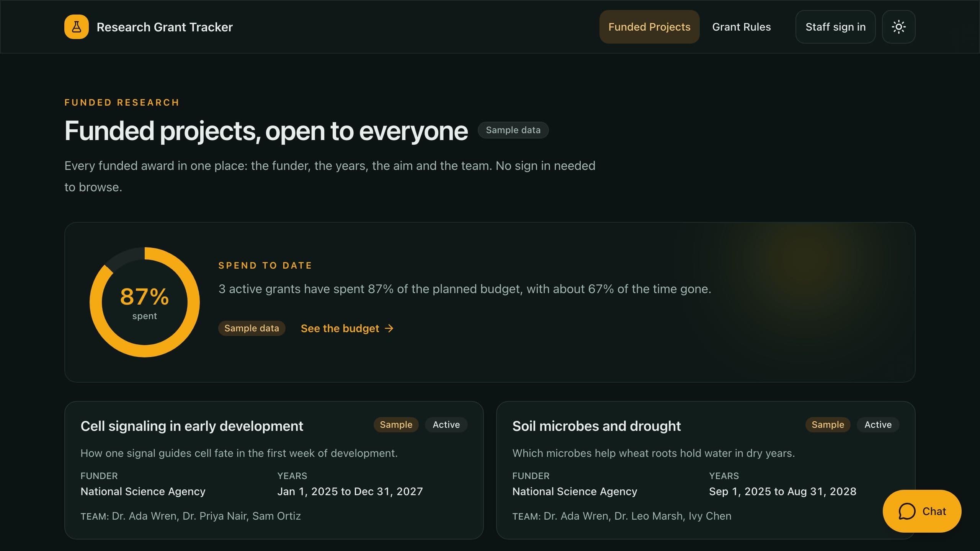This screenshot has height=551, width=980.
Task: Click the Sample data badge beside the heading
Action: click(x=513, y=130)
